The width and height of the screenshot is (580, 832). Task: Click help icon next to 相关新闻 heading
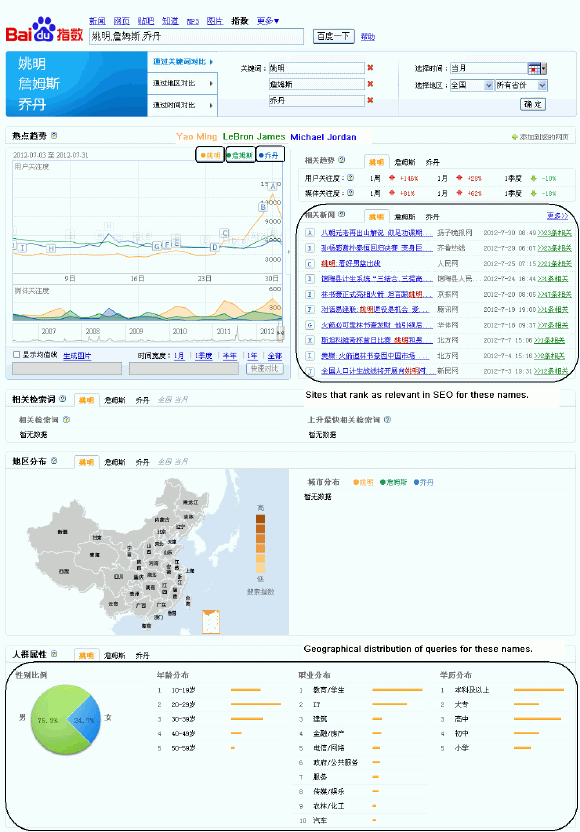342,214
